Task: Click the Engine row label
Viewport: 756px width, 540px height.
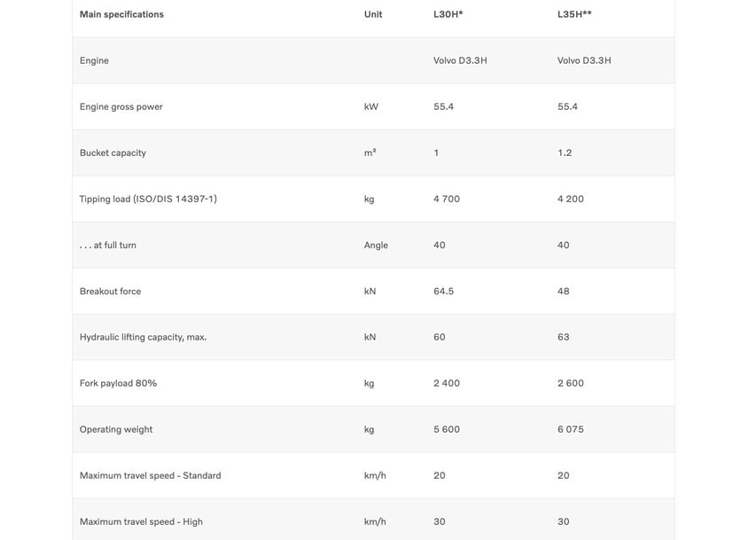Action: coord(94,61)
